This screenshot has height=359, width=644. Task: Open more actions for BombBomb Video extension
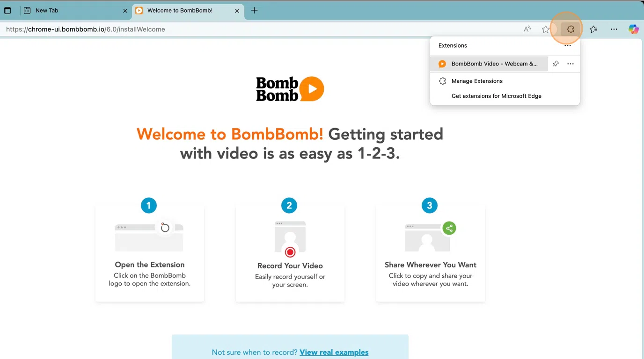(x=571, y=64)
